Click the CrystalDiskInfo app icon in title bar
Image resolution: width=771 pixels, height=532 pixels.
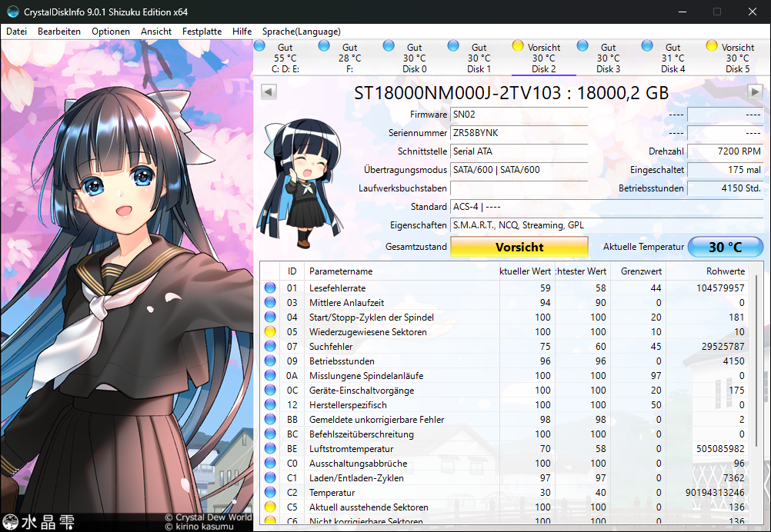(13, 12)
